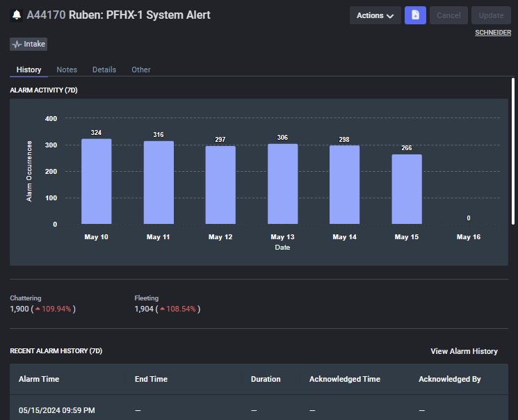Click the May 10 bar showing 324
Viewport: 518px width, 420px height.
point(96,181)
